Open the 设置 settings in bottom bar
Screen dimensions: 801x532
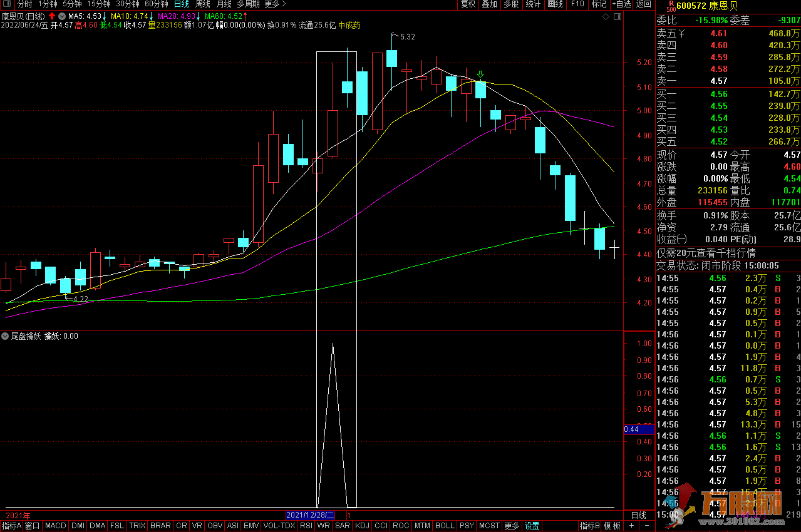tap(532, 526)
